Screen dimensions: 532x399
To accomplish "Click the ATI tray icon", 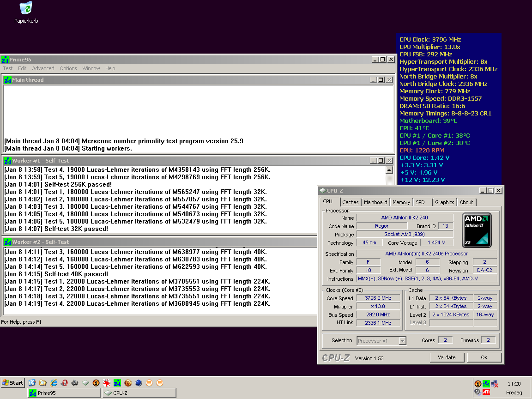I will point(487,392).
